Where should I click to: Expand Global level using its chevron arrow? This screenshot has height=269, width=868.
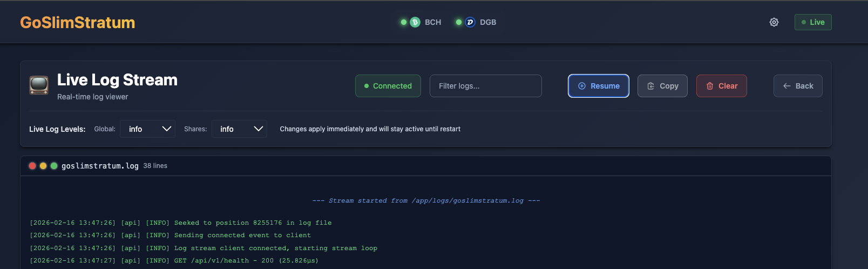coord(166,129)
